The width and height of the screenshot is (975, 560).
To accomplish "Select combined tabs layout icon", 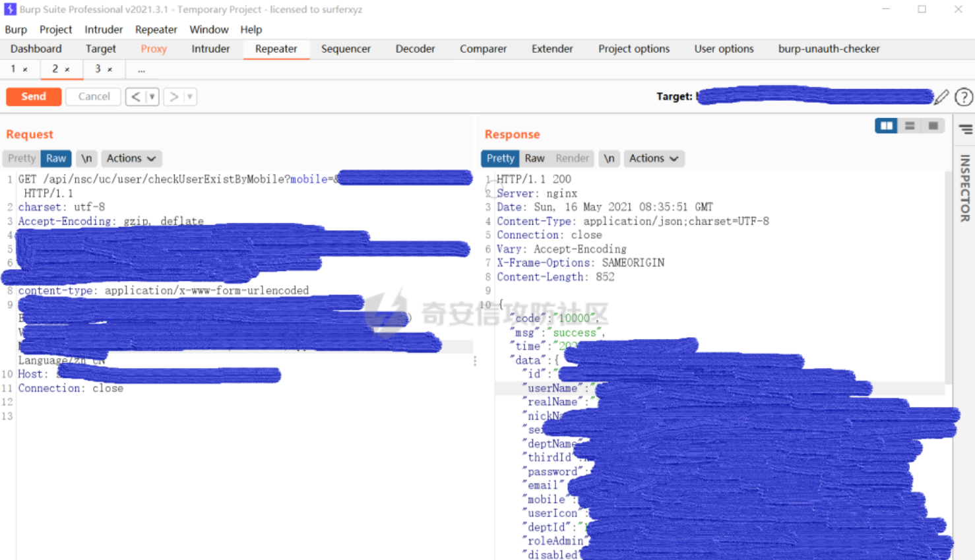I will point(933,125).
